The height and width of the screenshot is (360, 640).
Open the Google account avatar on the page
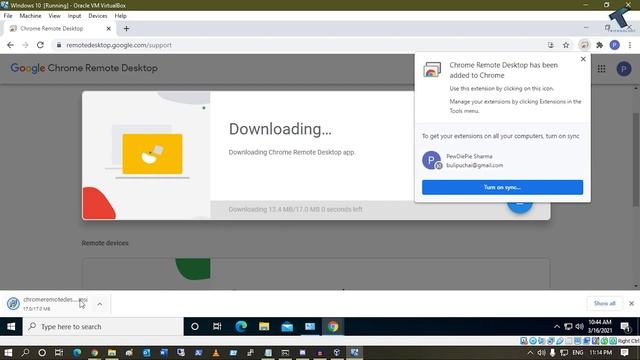point(624,69)
